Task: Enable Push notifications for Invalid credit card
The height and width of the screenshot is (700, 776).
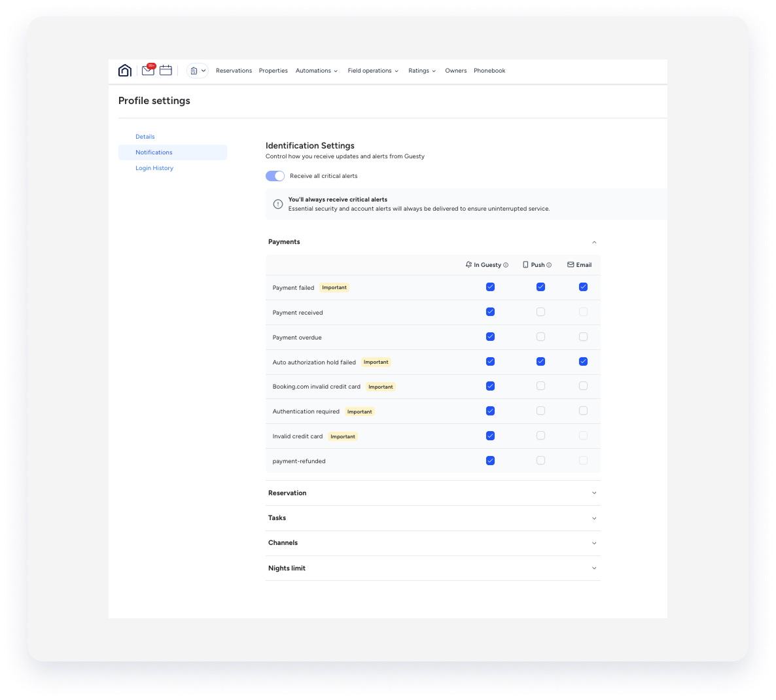Action: tap(540, 435)
